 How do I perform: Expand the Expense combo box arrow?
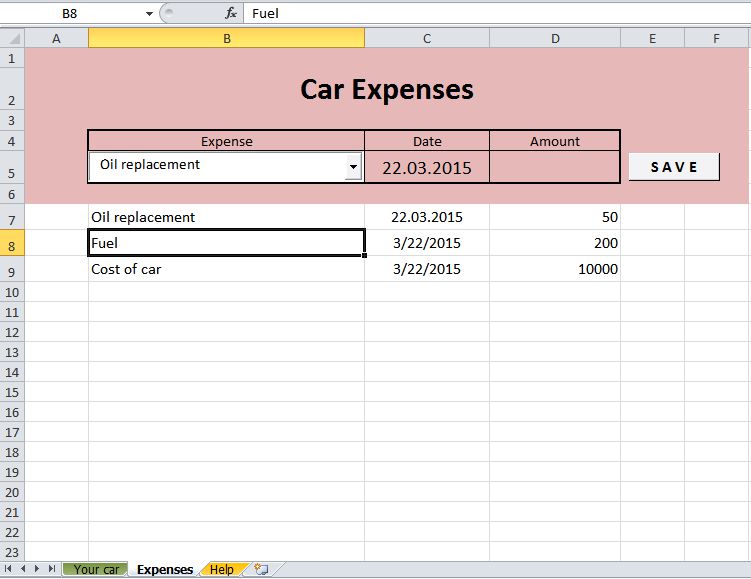click(x=353, y=167)
